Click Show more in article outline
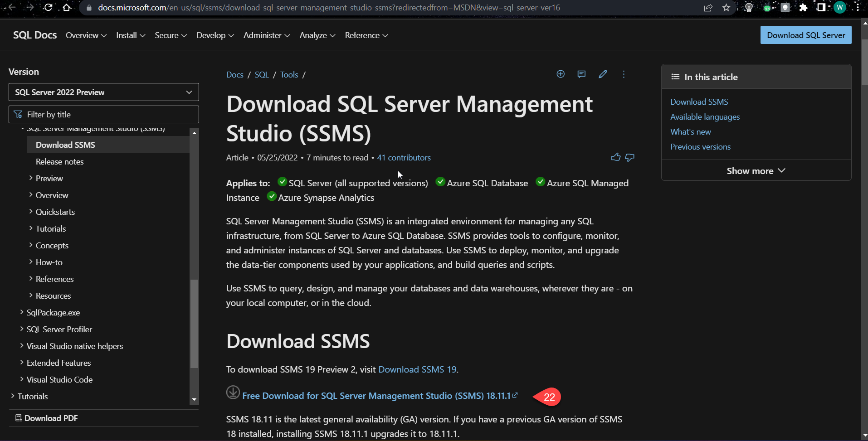The image size is (868, 441). [756, 171]
